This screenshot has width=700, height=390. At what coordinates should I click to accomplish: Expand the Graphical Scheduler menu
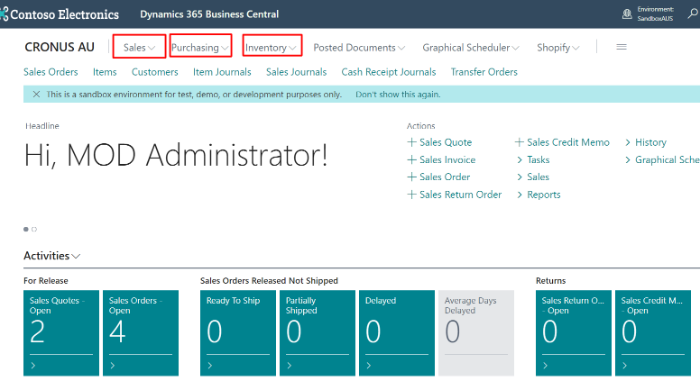pos(471,47)
